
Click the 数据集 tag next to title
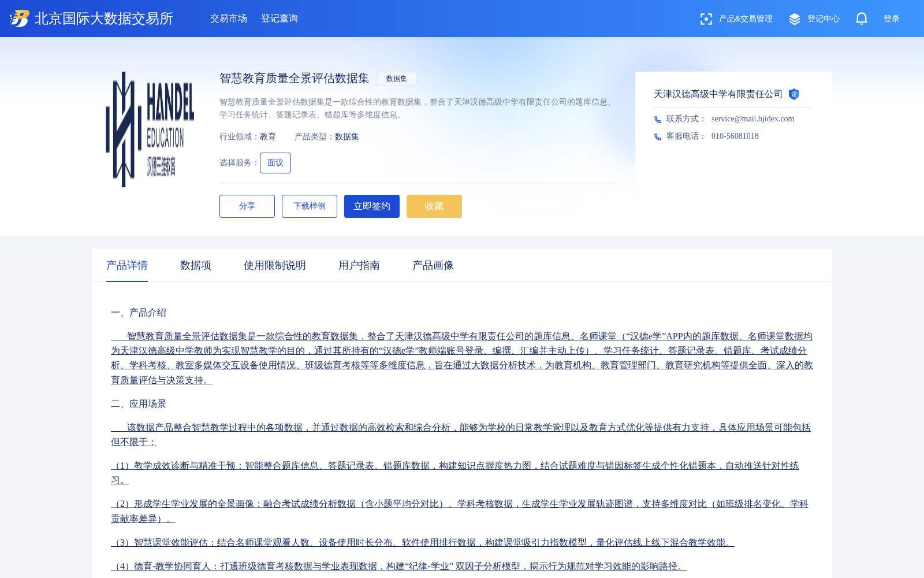pos(397,79)
